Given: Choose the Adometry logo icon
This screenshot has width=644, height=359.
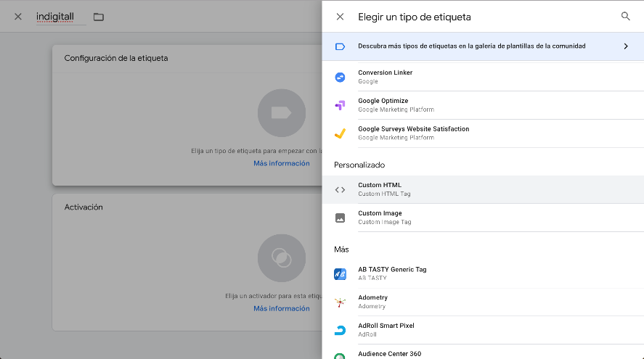Looking at the screenshot, I should click(x=340, y=302).
